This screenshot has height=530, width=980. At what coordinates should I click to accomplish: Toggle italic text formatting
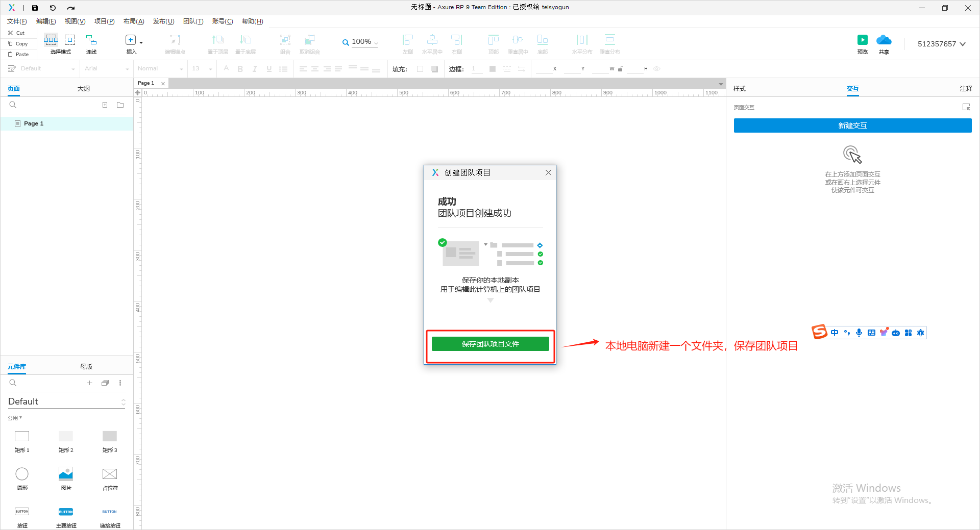pos(254,68)
